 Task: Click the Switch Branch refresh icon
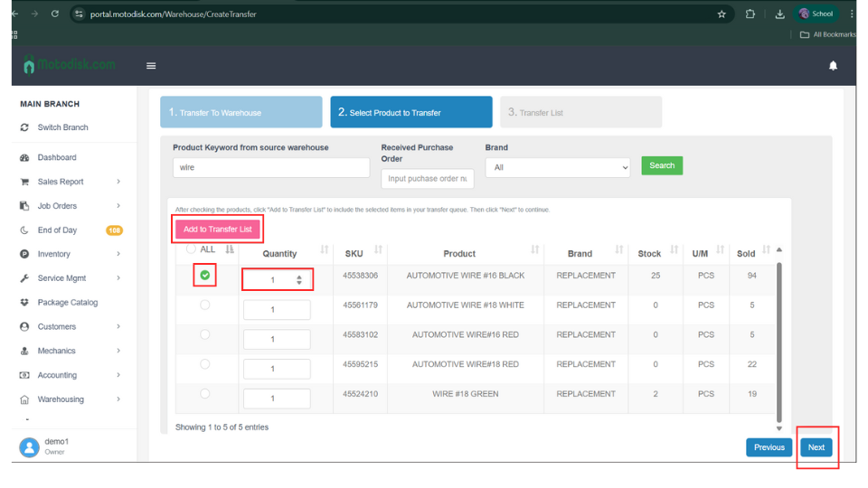pyautogui.click(x=24, y=127)
